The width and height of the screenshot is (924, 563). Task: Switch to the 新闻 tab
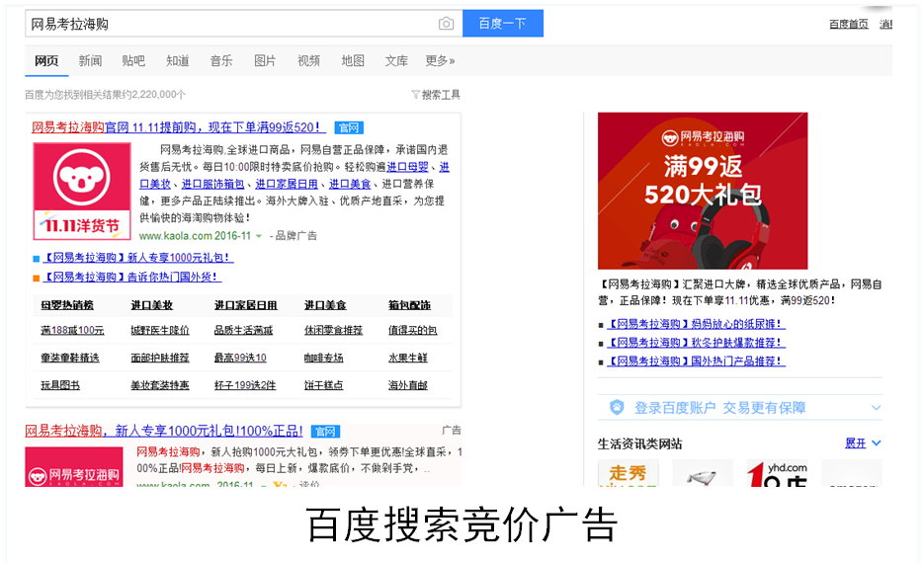90,60
